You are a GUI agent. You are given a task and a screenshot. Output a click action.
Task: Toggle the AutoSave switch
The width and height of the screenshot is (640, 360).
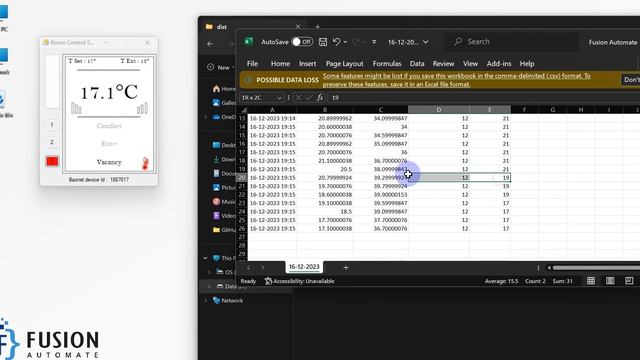[302, 42]
